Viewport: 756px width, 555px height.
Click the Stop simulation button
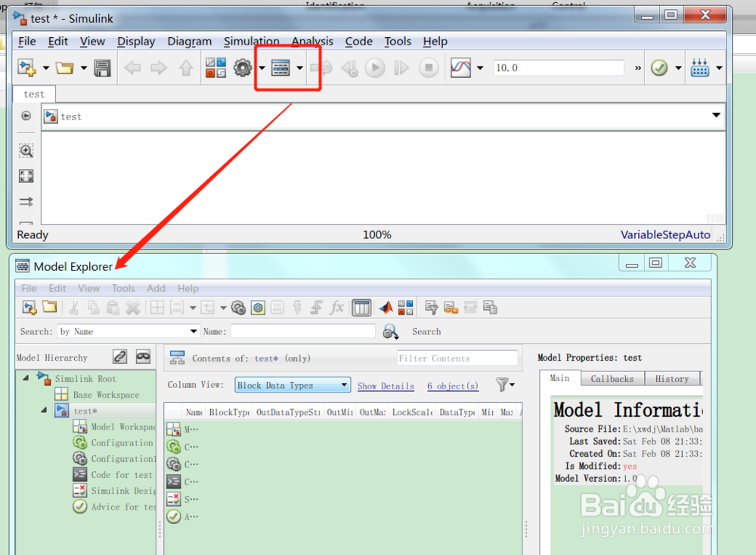click(429, 68)
